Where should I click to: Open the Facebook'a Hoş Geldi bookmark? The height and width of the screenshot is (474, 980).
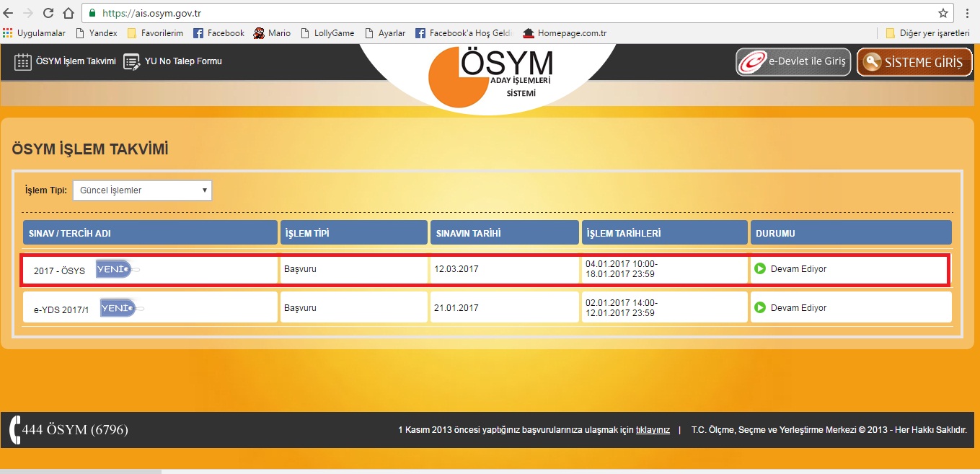[464, 33]
